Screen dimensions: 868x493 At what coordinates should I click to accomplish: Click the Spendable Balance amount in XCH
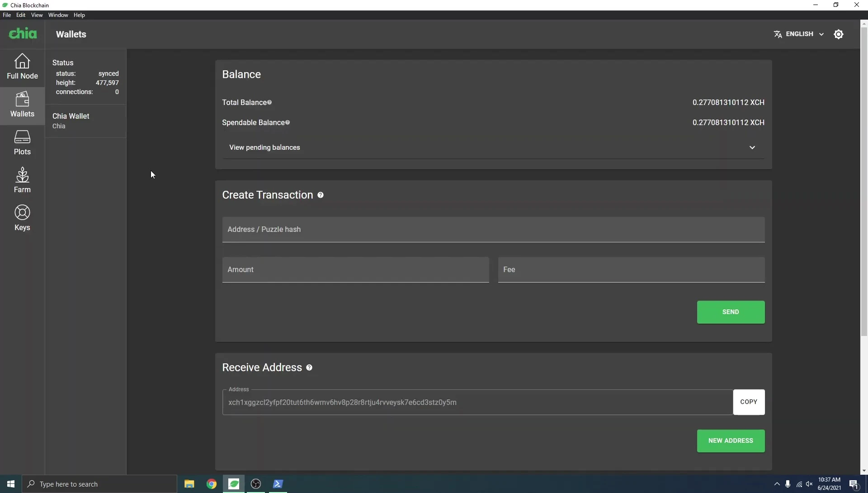(728, 123)
